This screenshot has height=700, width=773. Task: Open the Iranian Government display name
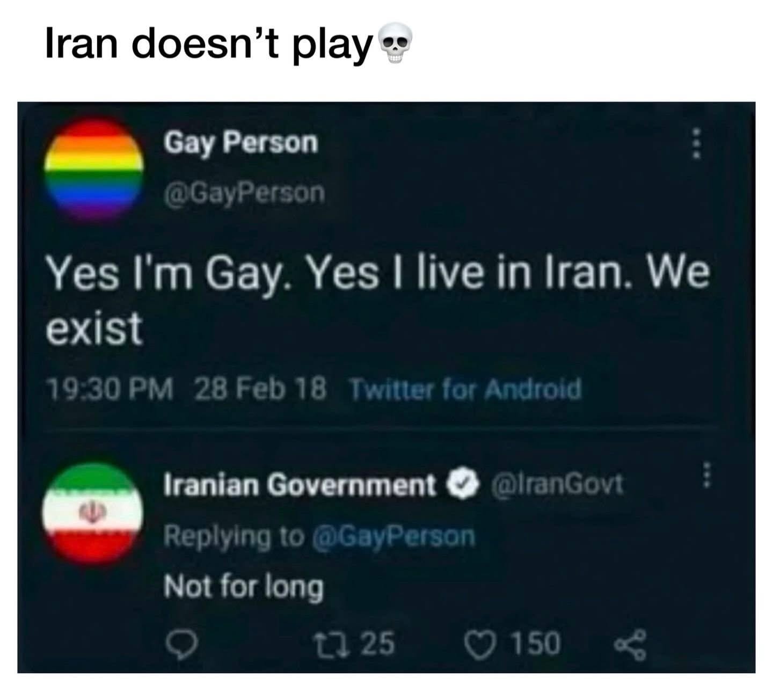point(300,485)
